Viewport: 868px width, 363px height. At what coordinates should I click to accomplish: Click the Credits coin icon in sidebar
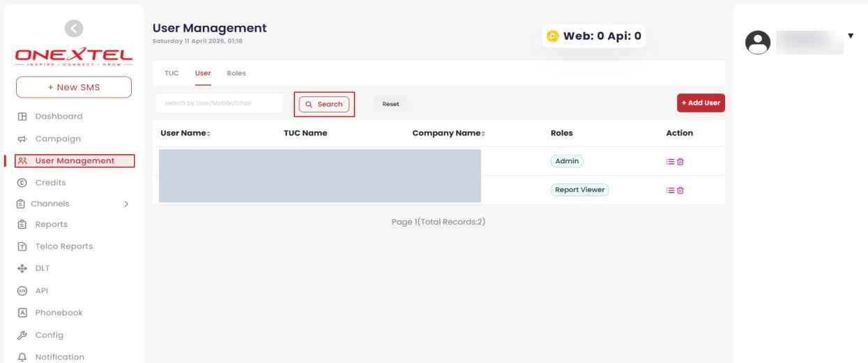point(22,183)
